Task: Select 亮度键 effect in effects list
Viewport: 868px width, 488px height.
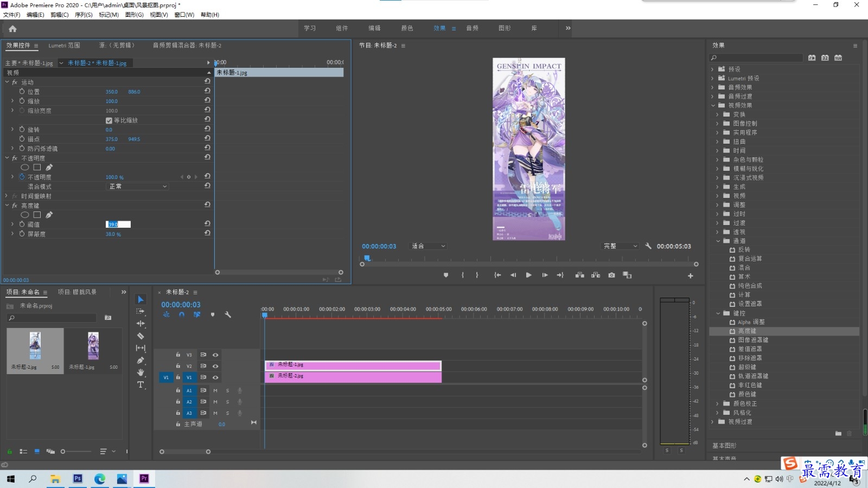Action: [x=747, y=331]
